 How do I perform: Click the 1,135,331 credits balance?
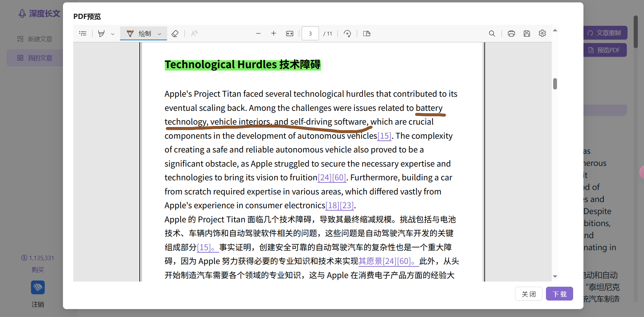pyautogui.click(x=38, y=258)
